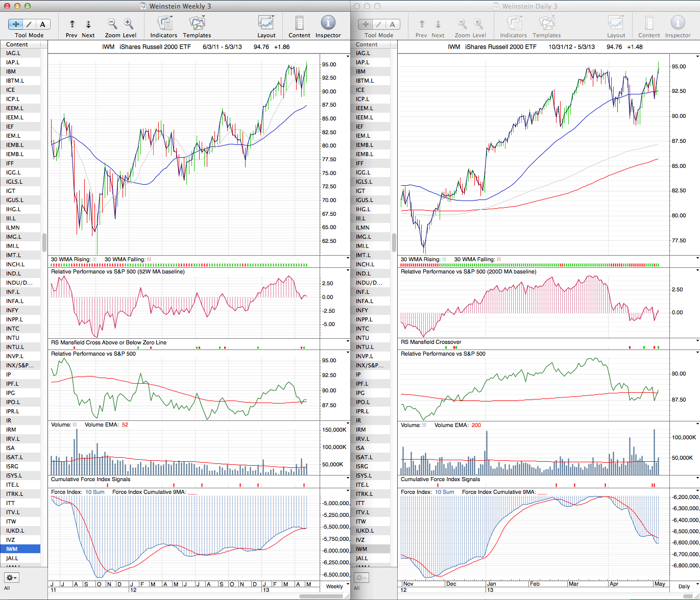Open the Daily period dropdown
700x600 pixels.
[x=684, y=586]
